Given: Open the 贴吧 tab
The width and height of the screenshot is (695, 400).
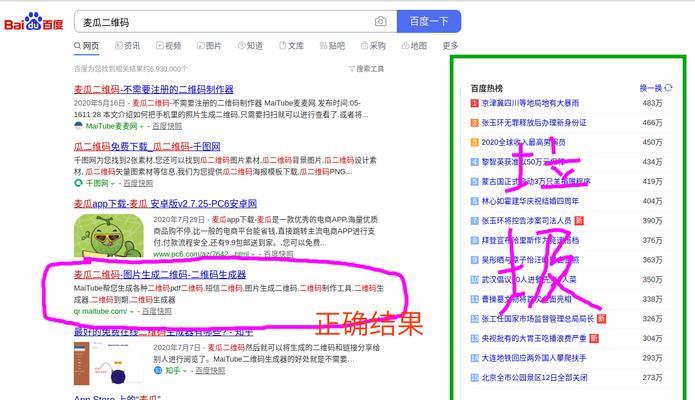Looking at the screenshot, I should tap(332, 46).
